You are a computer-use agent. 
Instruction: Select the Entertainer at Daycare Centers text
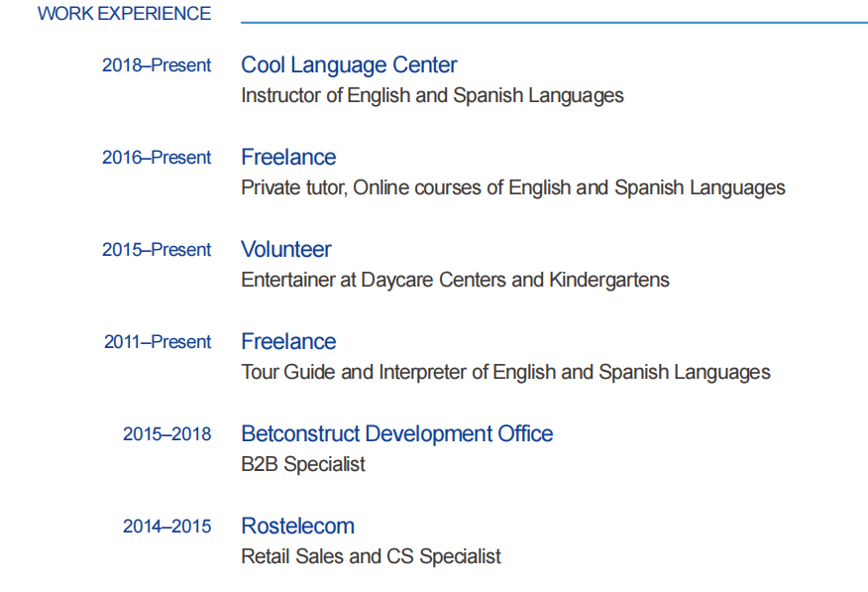455,281
